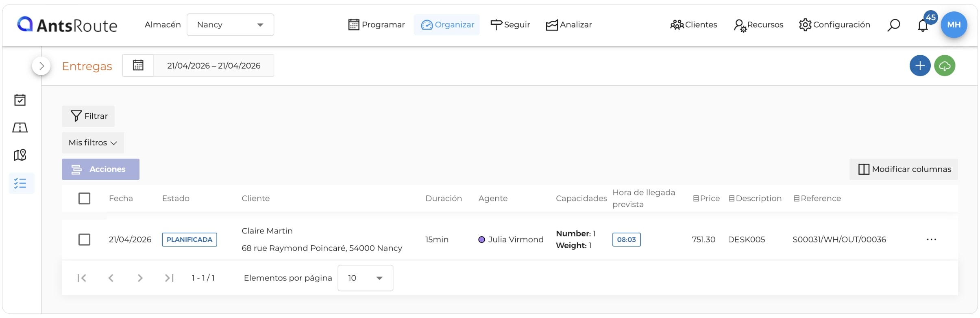Open sidebar calendar-check icon
The height and width of the screenshot is (318, 980).
point(20,100)
